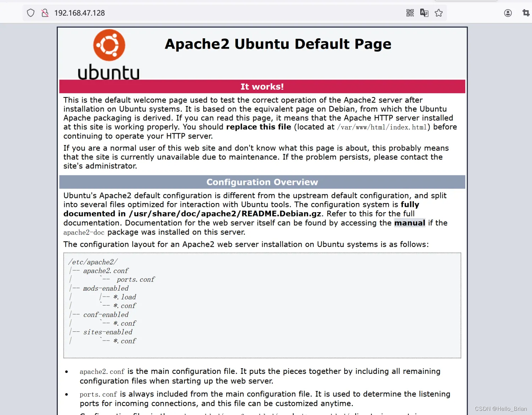
Task: Click the Configuration Overview section header
Action: (262, 182)
